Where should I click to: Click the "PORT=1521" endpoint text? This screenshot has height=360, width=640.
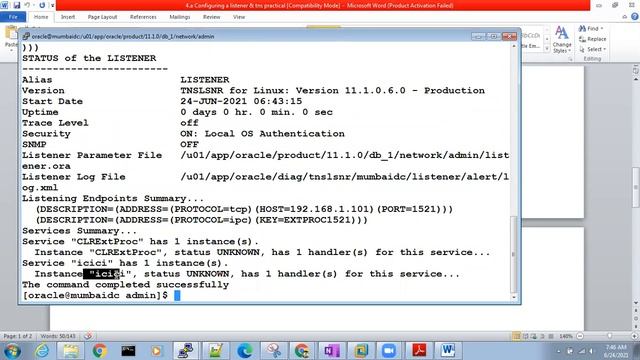[411, 209]
